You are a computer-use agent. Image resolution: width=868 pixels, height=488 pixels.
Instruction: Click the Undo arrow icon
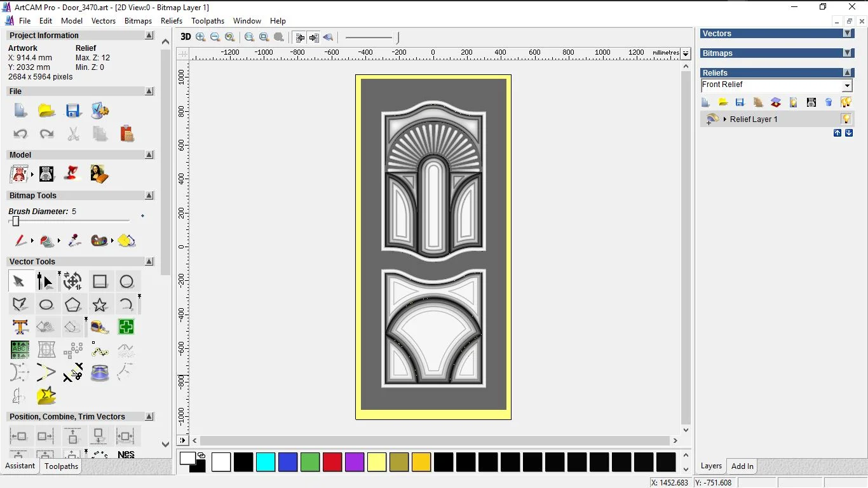click(x=20, y=134)
